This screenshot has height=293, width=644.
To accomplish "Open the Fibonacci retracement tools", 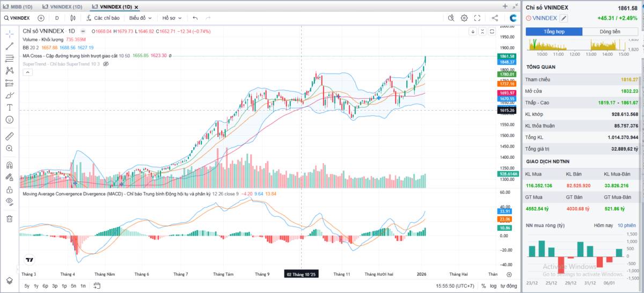I will (x=9, y=58).
